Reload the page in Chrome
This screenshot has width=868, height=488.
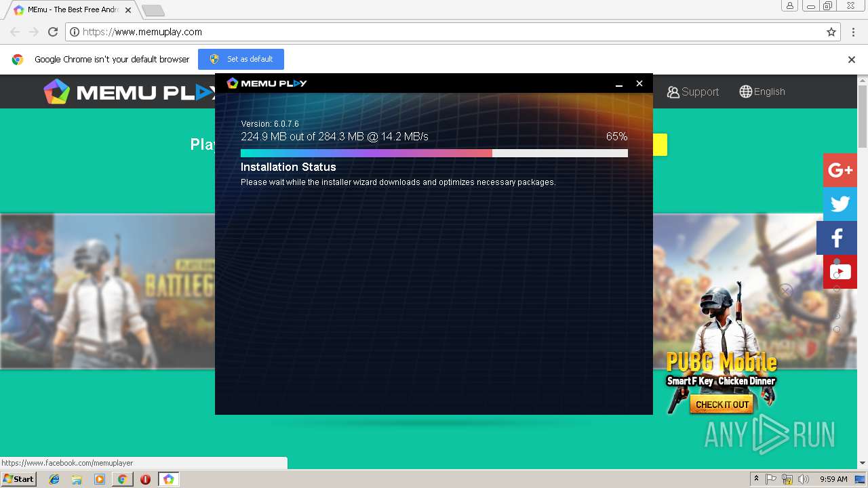[x=53, y=32]
